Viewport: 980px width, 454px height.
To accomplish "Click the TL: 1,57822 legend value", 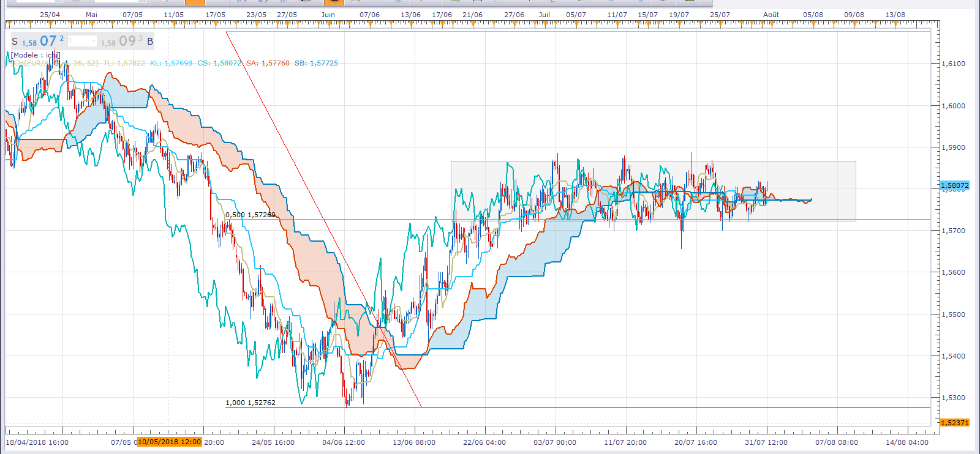I will [124, 63].
